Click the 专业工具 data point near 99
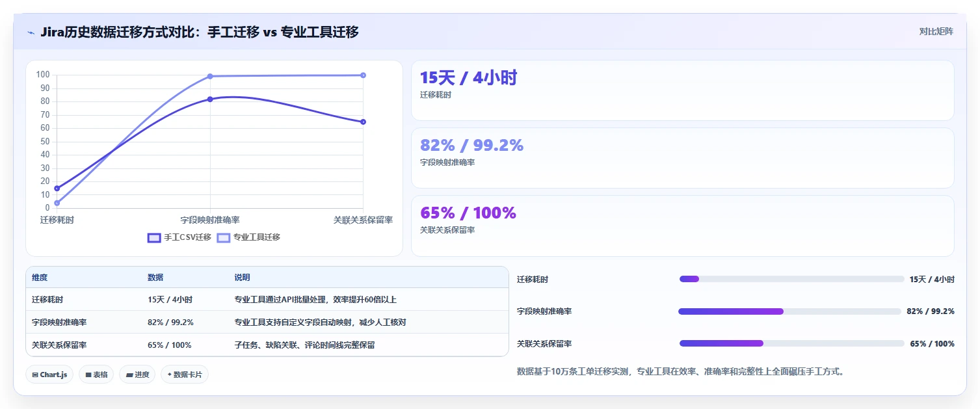Image resolution: width=980 pixels, height=409 pixels. [x=210, y=76]
